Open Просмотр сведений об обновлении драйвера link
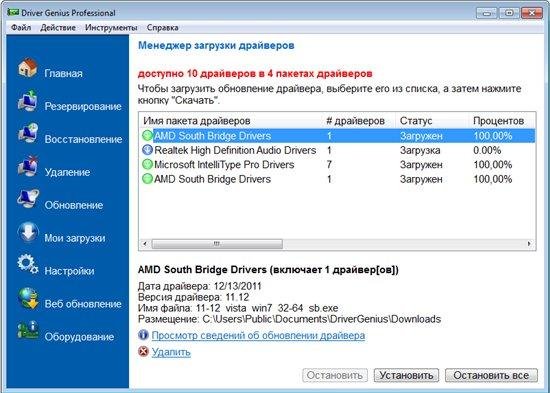This screenshot has width=550, height=393. 258,335
